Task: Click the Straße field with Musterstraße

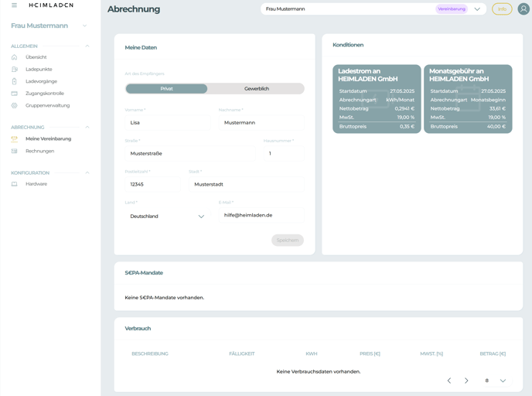Action: [190, 153]
